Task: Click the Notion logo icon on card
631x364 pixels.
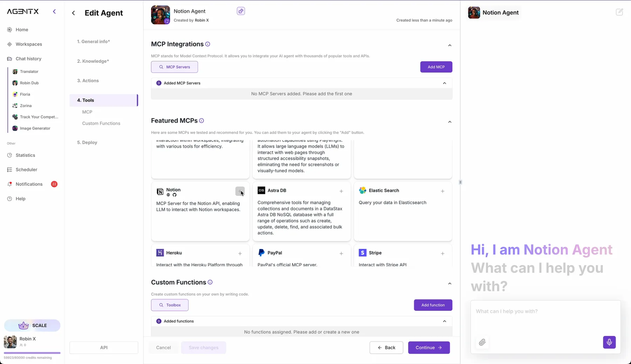Action: point(160,192)
